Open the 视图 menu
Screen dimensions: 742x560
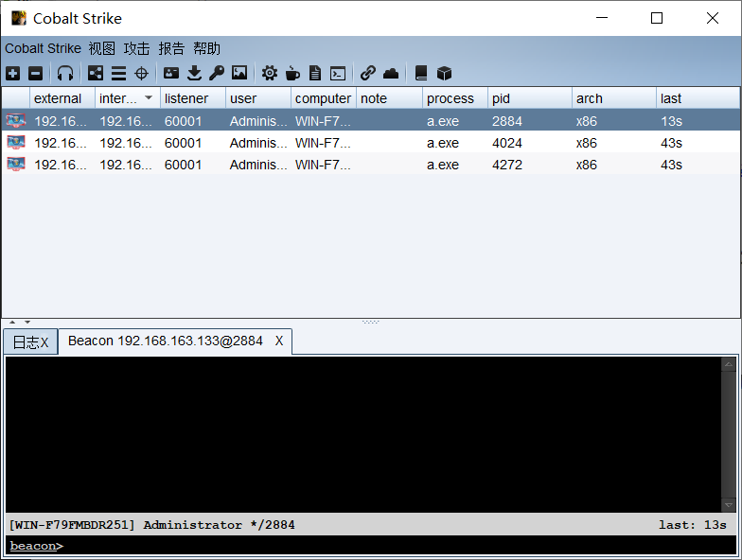102,48
